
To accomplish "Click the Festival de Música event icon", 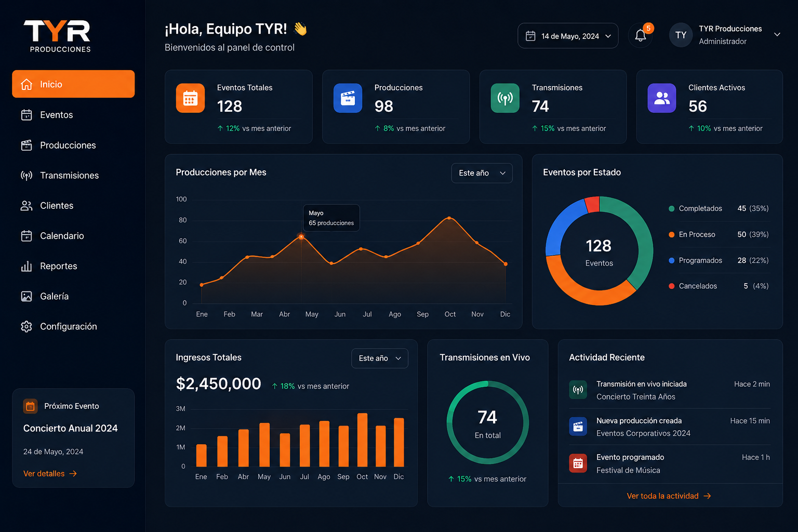I will [578, 463].
